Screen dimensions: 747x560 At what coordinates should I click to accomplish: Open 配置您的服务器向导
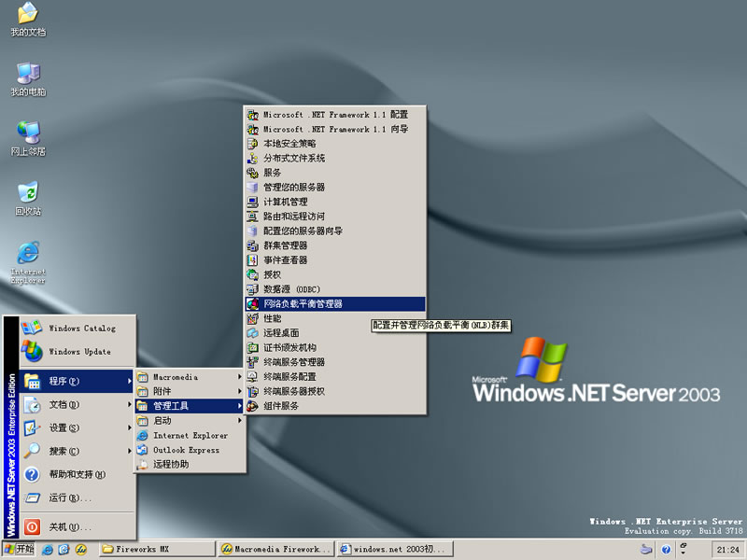[x=335, y=231]
